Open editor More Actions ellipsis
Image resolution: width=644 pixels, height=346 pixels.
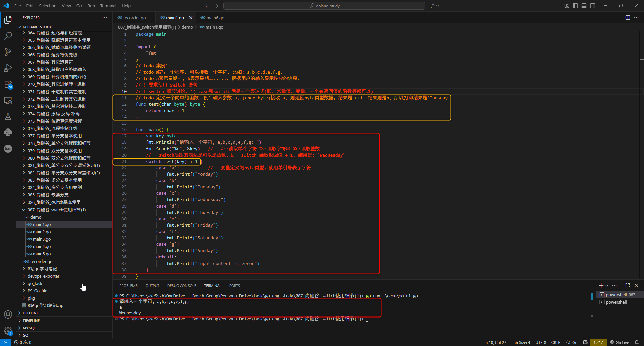pyautogui.click(x=636, y=18)
